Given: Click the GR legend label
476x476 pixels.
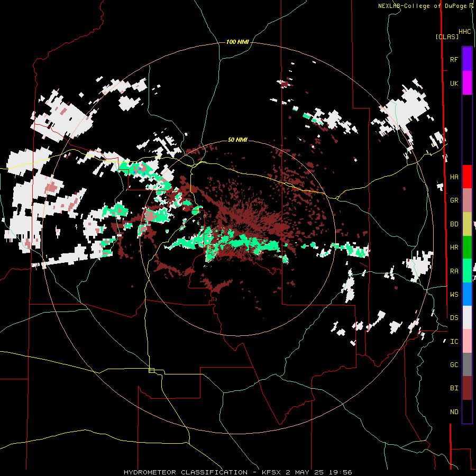Looking at the screenshot, I should 454,200.
